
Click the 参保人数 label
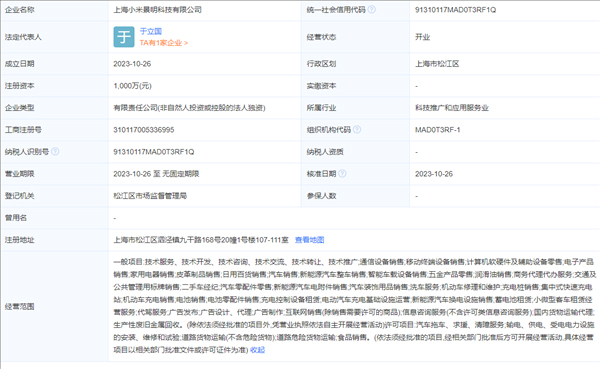click(321, 196)
